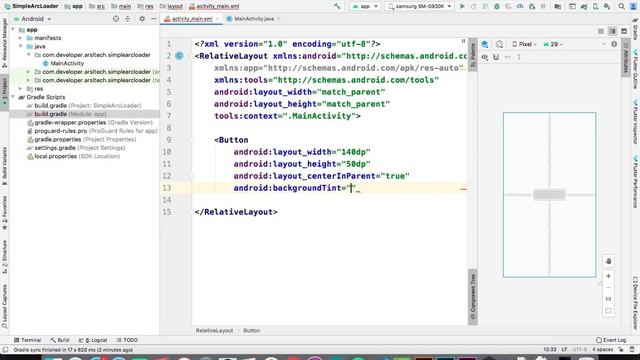Collapse the app module node

point(13,30)
